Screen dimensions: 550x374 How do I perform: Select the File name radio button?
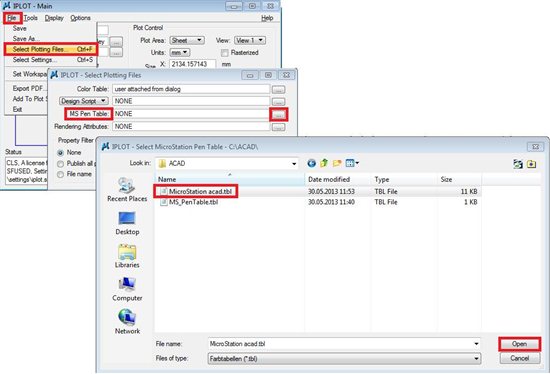click(x=61, y=174)
